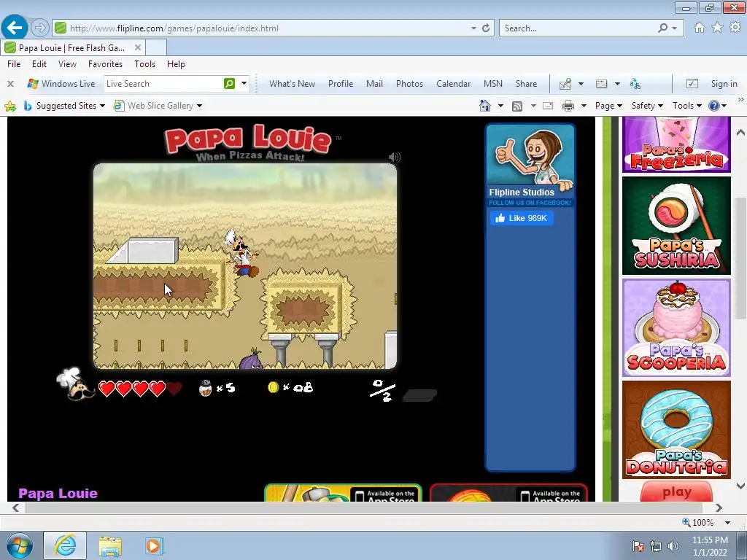This screenshot has width=747, height=560.
Task: Open the Start menu orb
Action: coord(20,545)
